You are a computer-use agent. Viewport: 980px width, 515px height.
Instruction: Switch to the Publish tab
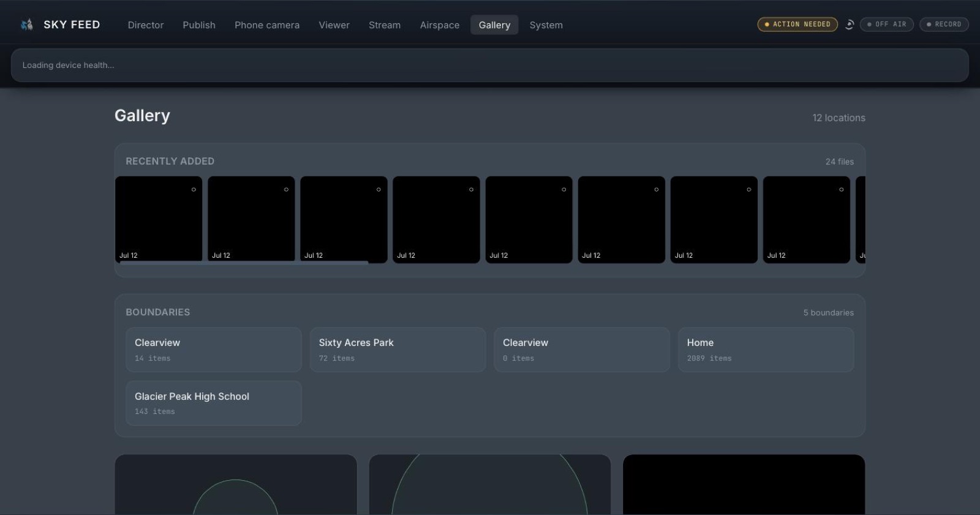199,25
